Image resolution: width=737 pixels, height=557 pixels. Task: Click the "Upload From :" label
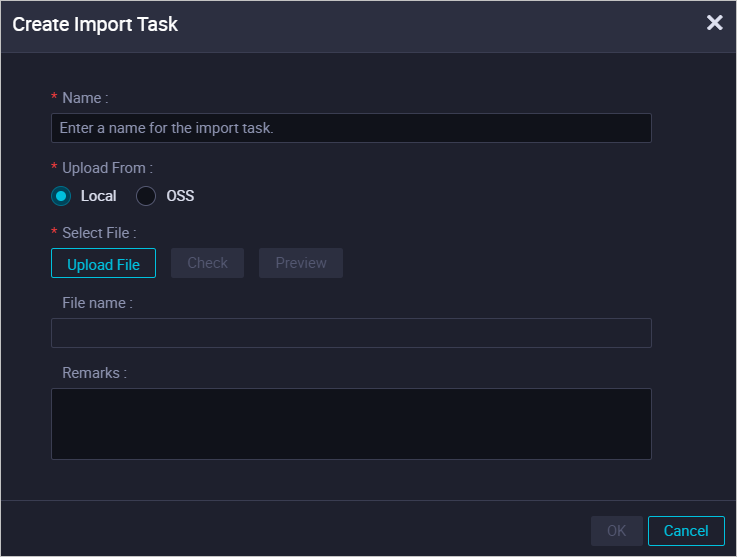(107, 168)
